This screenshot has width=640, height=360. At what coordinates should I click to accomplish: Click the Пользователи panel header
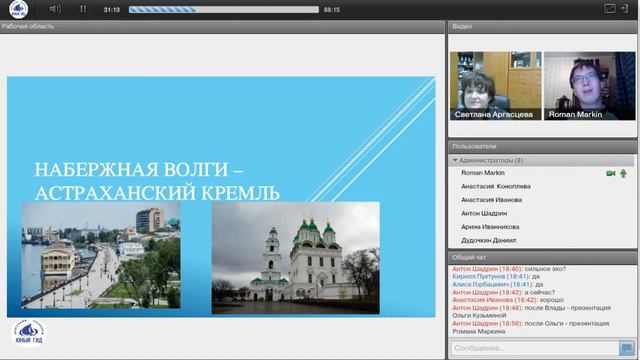click(x=542, y=147)
